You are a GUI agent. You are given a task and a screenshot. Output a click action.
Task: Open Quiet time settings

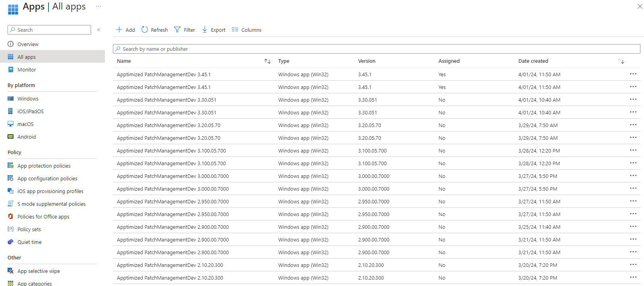(29, 242)
